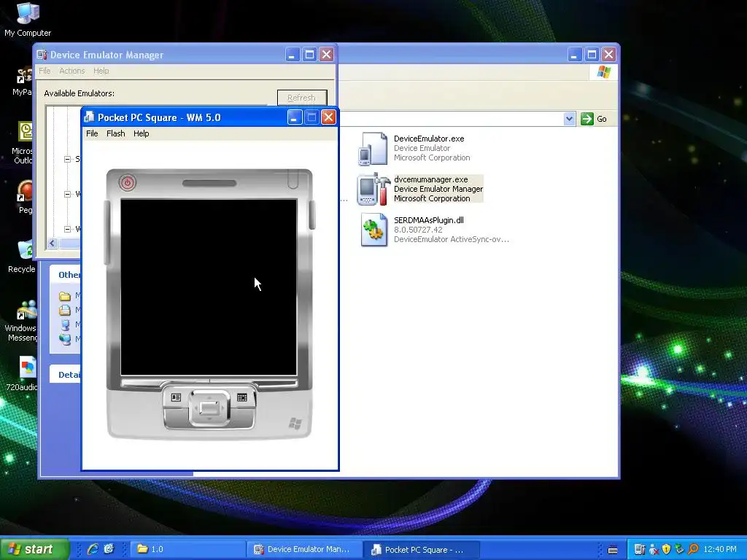
Task: Open the File menu in Pocket PC Square window
Action: click(x=92, y=133)
